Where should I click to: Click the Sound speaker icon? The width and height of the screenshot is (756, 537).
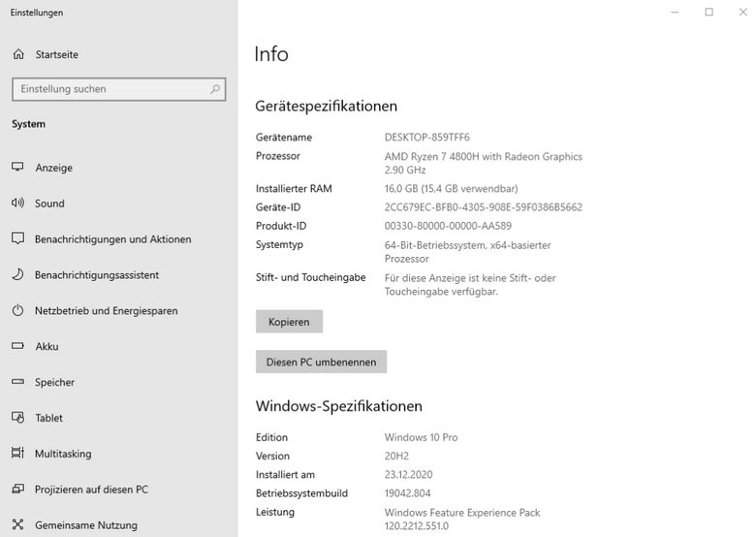click(17, 203)
